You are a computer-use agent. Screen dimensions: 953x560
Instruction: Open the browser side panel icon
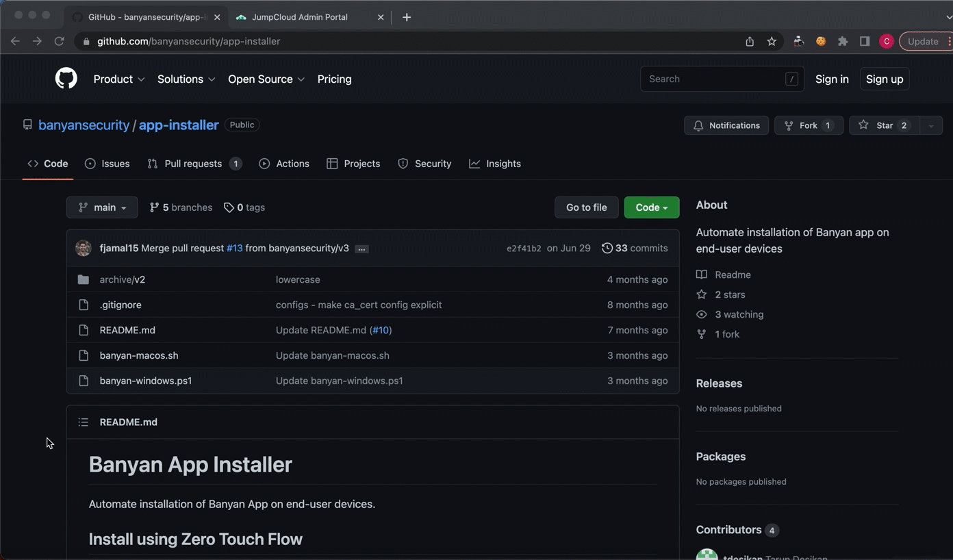(x=865, y=41)
